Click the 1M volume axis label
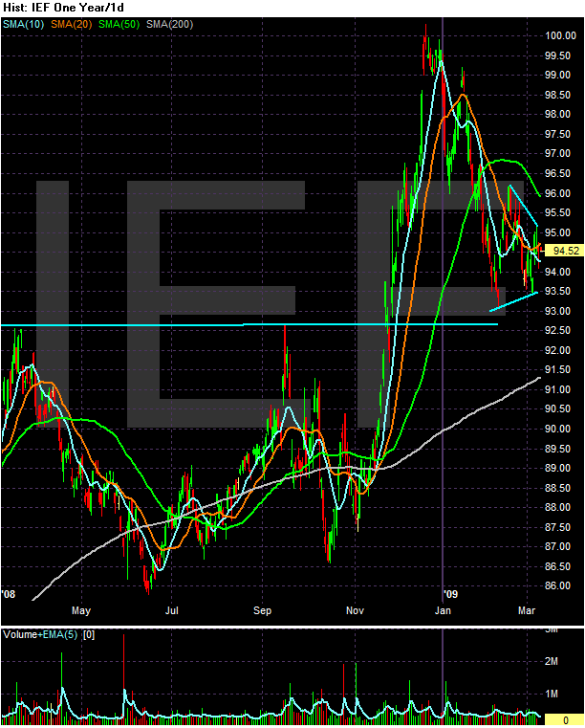The image size is (585, 728). tap(552, 695)
